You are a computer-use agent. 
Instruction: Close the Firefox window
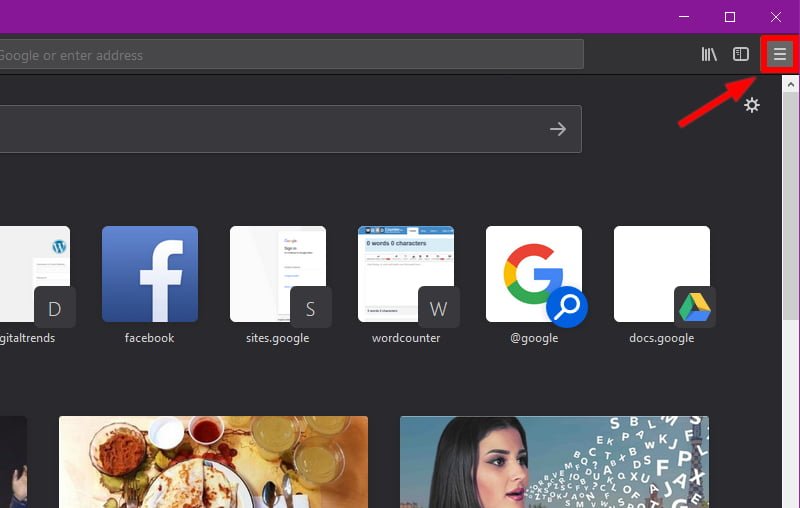[x=776, y=17]
